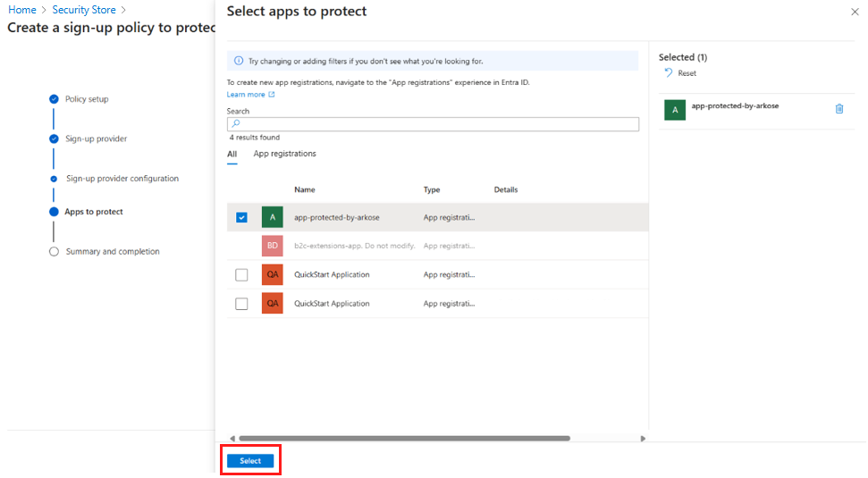Click the green A icon in the app-protected-by-arkose row
Viewport: 868px width, 478px height.
pyautogui.click(x=273, y=217)
